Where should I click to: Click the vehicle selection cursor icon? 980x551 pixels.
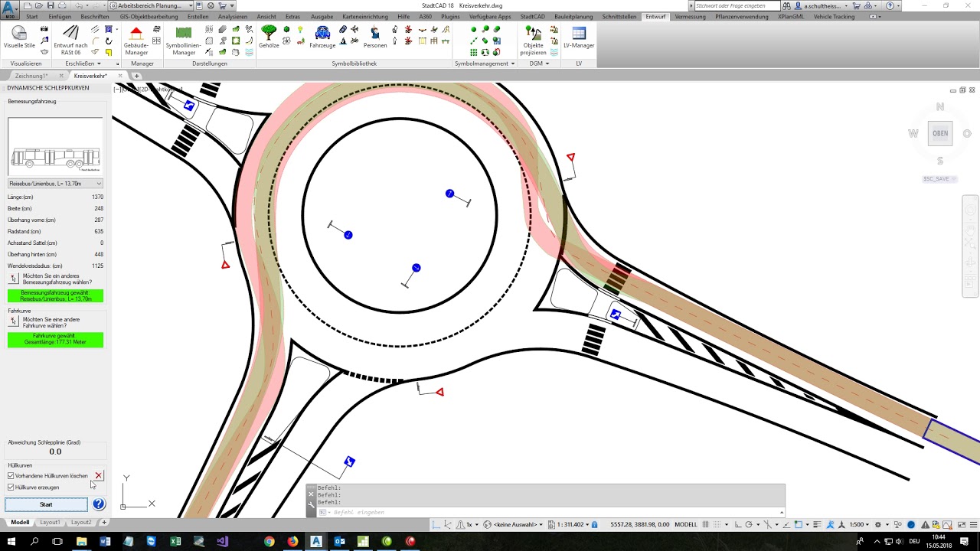[x=14, y=279]
